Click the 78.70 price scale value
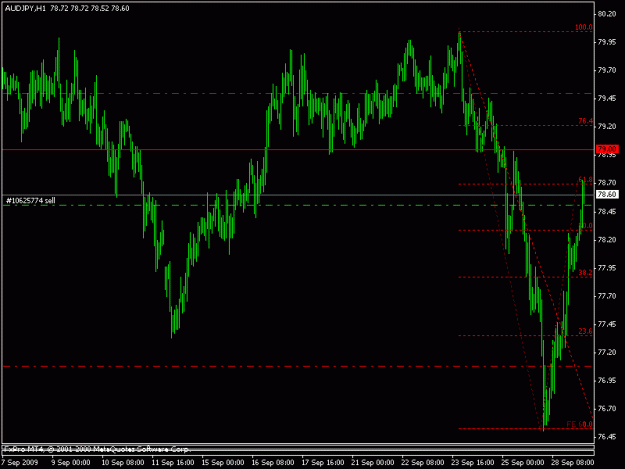 606,183
